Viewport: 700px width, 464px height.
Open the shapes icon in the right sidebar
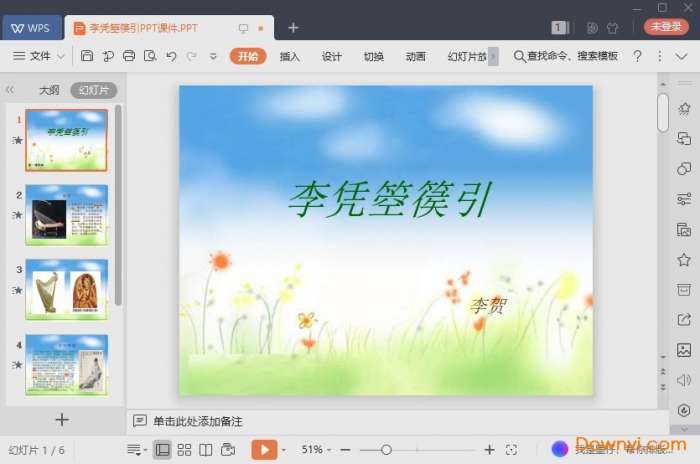684,168
